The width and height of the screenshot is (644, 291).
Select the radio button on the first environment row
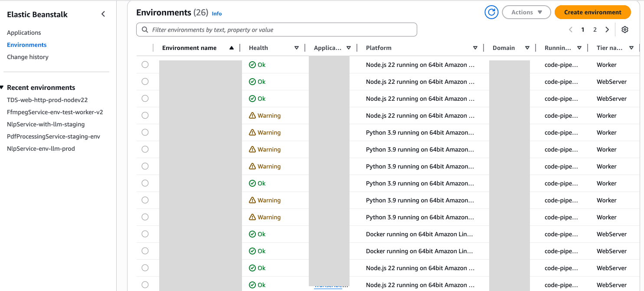(x=145, y=64)
